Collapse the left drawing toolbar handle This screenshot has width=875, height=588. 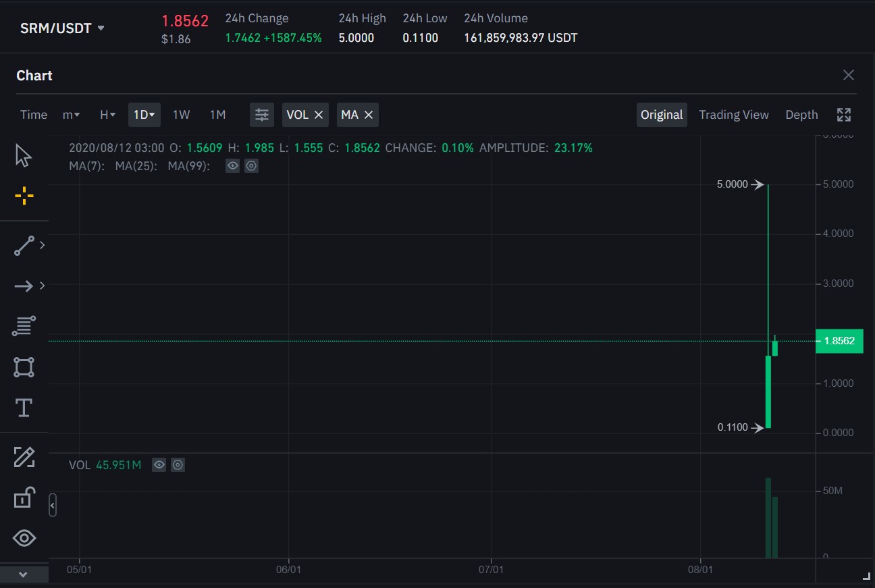tap(53, 505)
